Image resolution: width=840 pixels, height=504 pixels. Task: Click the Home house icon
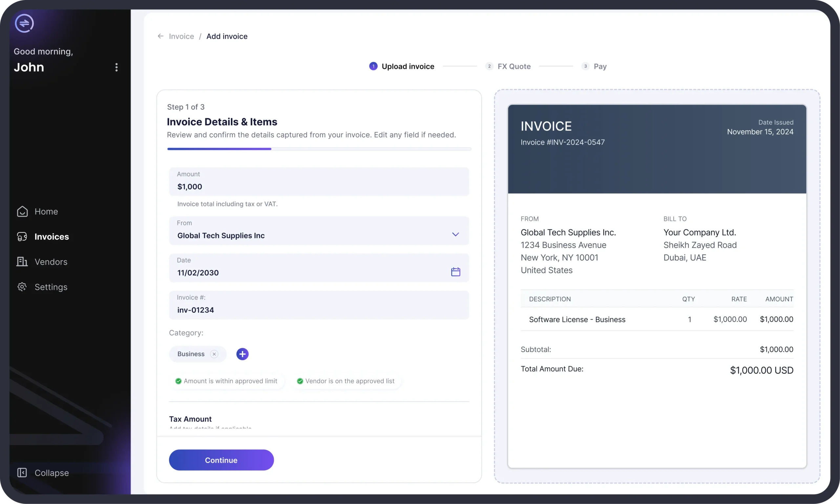pyautogui.click(x=22, y=211)
